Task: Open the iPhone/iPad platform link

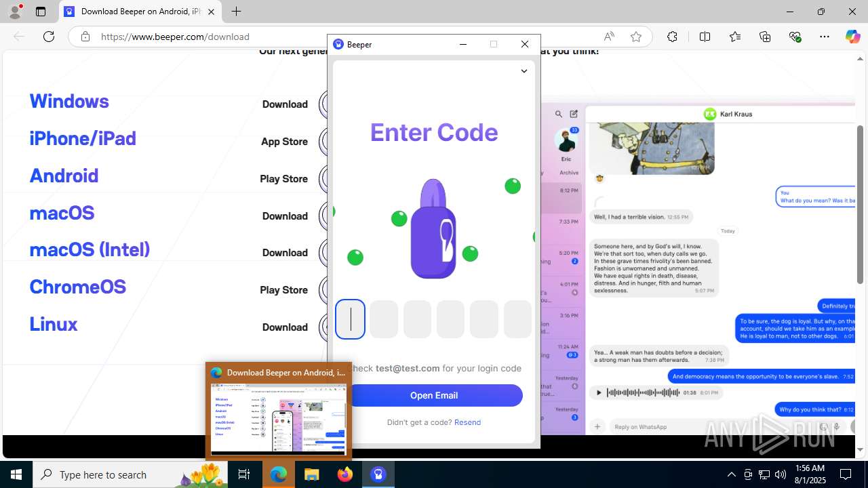Action: (x=83, y=138)
